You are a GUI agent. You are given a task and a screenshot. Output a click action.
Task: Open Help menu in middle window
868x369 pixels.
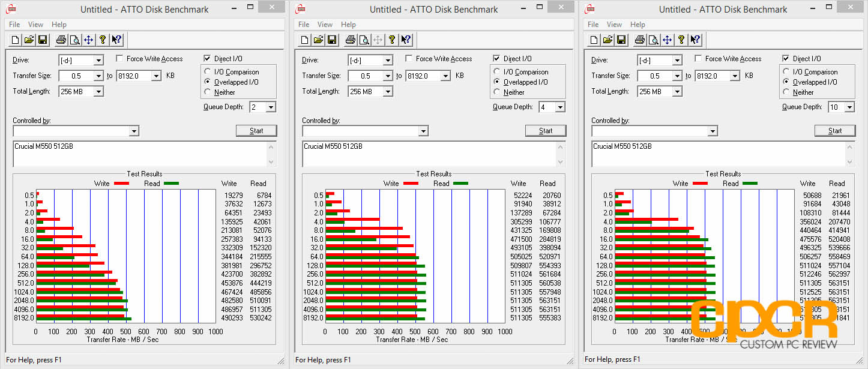point(348,25)
